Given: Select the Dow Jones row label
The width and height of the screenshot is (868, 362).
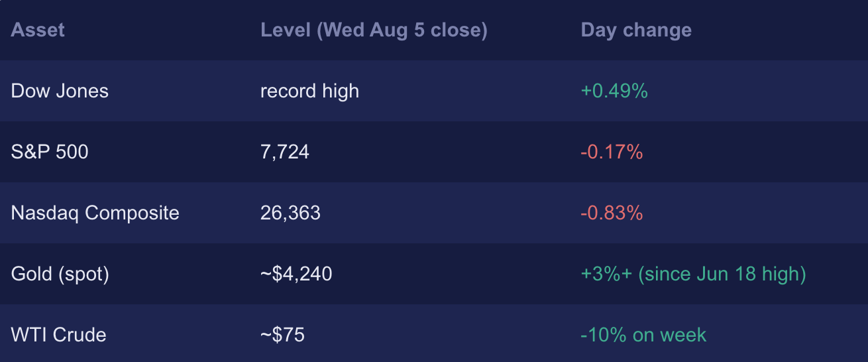Looking at the screenshot, I should click(60, 91).
